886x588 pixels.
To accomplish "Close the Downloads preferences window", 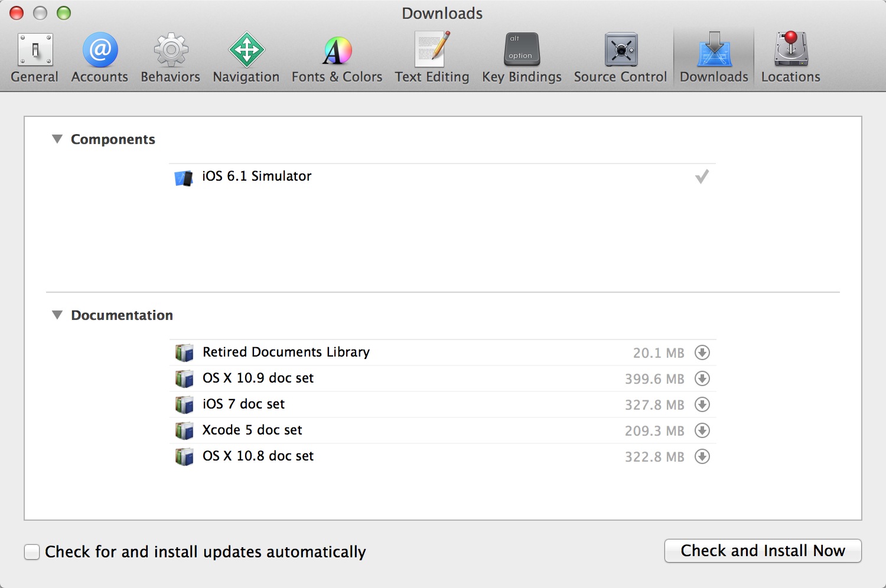I will point(17,13).
